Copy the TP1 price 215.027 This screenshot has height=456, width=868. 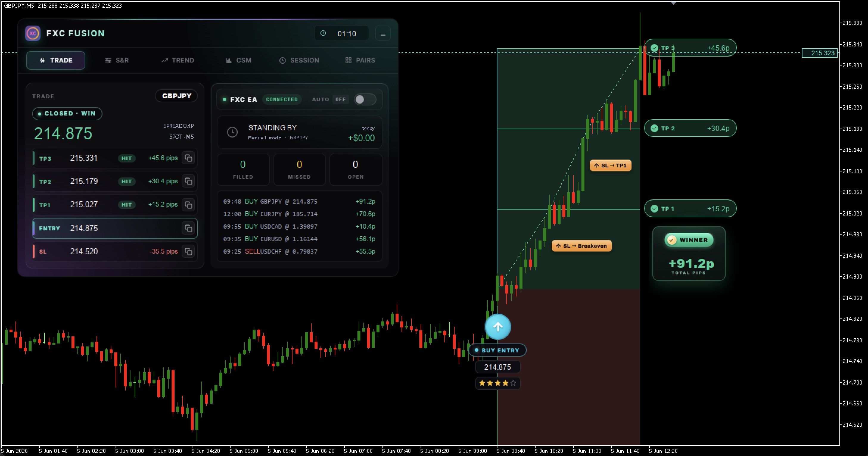point(188,204)
